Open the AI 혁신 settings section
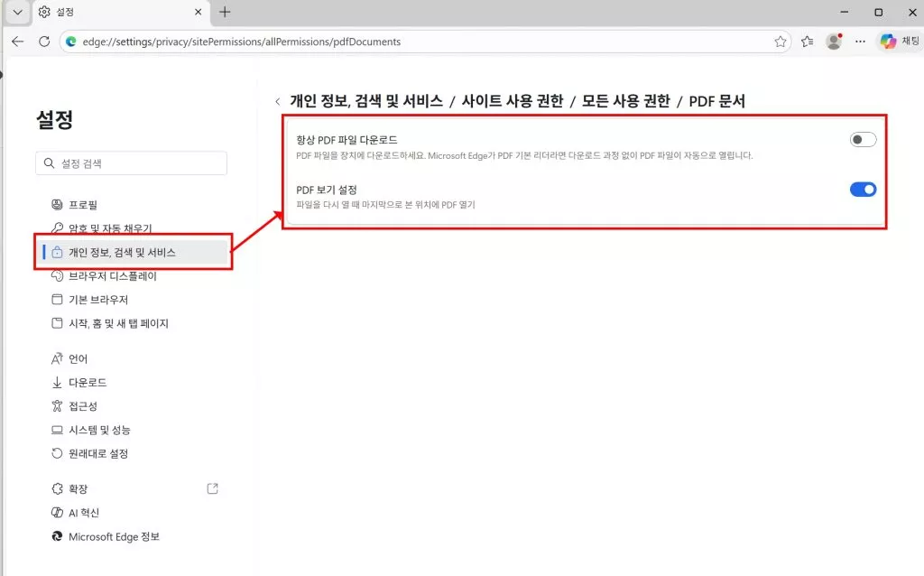 pyautogui.click(x=78, y=512)
